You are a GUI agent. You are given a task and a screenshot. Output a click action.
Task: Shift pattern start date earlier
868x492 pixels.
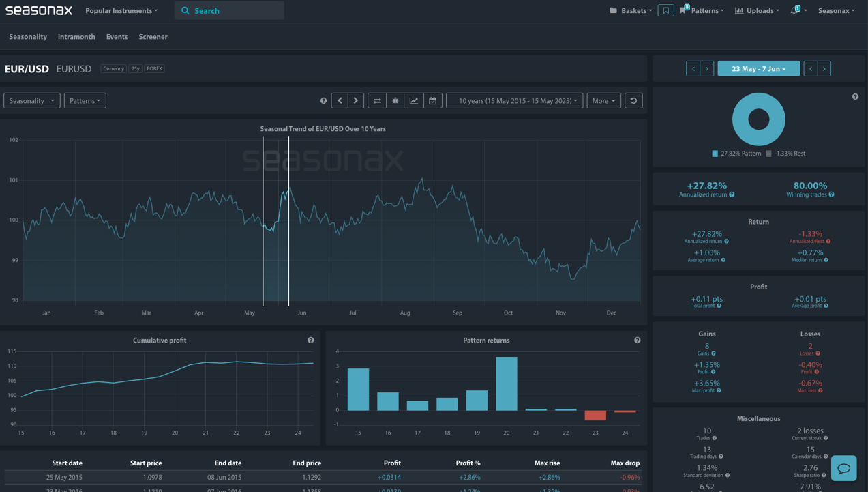(693, 68)
